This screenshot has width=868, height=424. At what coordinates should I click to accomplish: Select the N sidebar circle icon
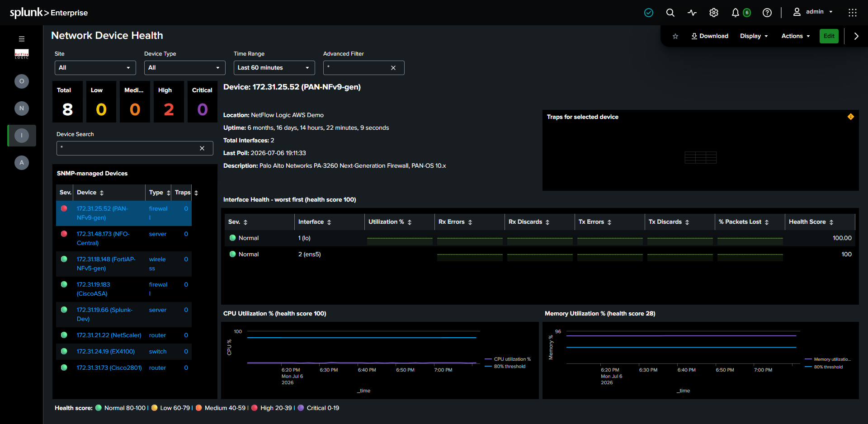pos(22,108)
